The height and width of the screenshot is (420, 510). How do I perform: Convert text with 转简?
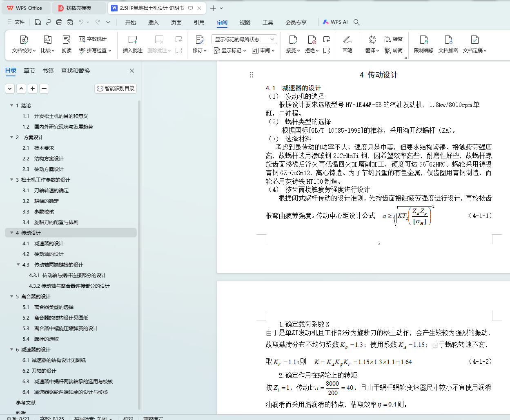pyautogui.click(x=394, y=51)
